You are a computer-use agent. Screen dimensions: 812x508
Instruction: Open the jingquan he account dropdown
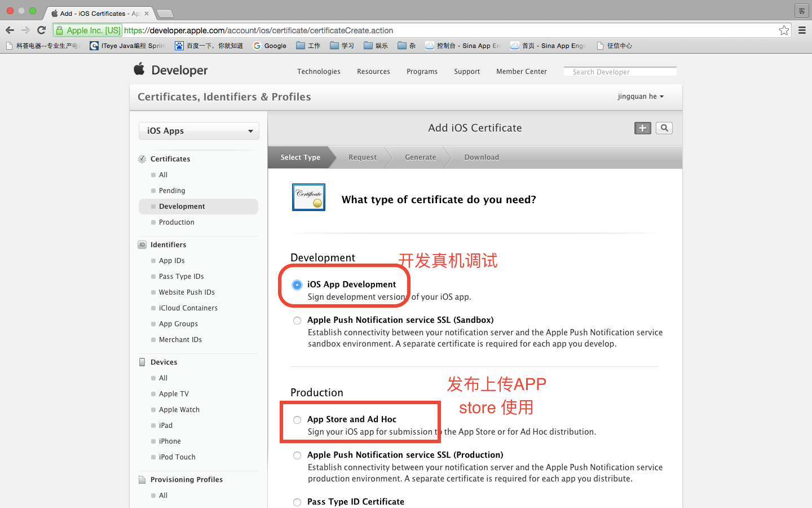click(641, 97)
